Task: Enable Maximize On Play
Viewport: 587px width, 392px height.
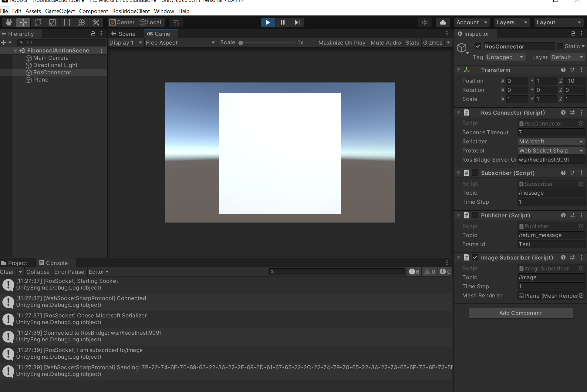Action: point(342,42)
